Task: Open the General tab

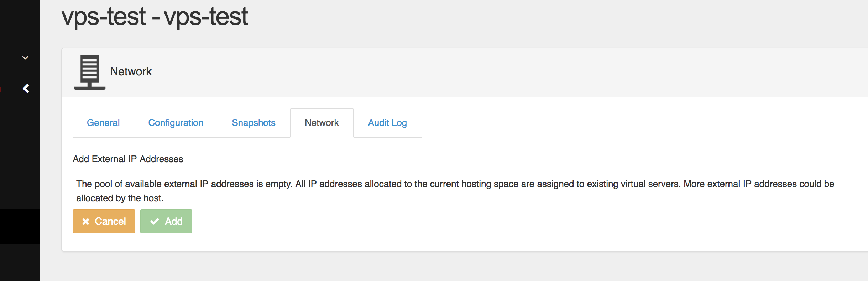Action: pyautogui.click(x=103, y=123)
